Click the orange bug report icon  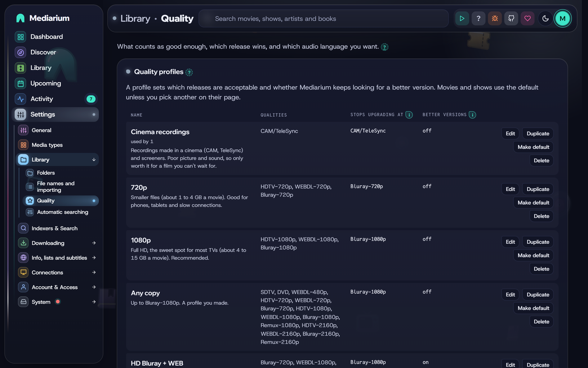click(494, 18)
